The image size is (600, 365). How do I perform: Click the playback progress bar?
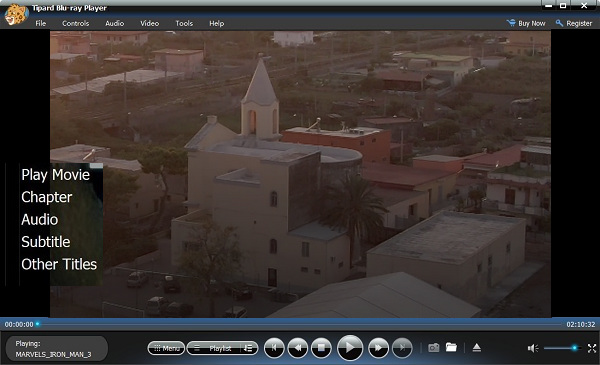(300, 324)
